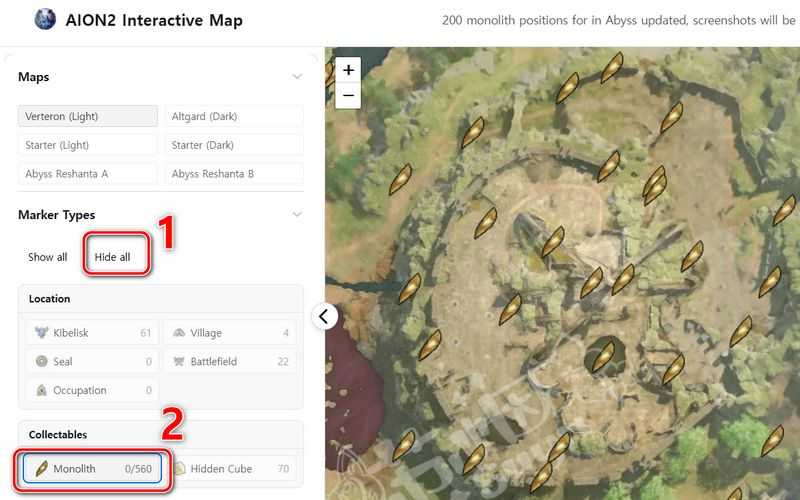This screenshot has width=800, height=500.
Task: Open the Abyss Reshanta A map
Action: (88, 174)
